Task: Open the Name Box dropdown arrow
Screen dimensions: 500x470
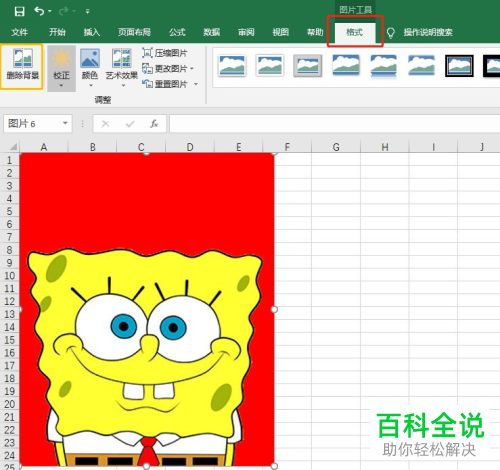Action: point(65,124)
